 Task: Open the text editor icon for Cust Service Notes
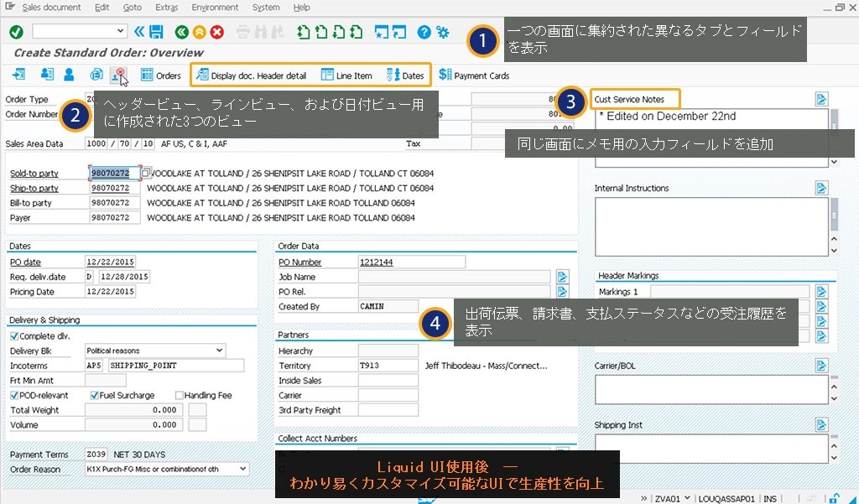pyautogui.click(x=821, y=99)
